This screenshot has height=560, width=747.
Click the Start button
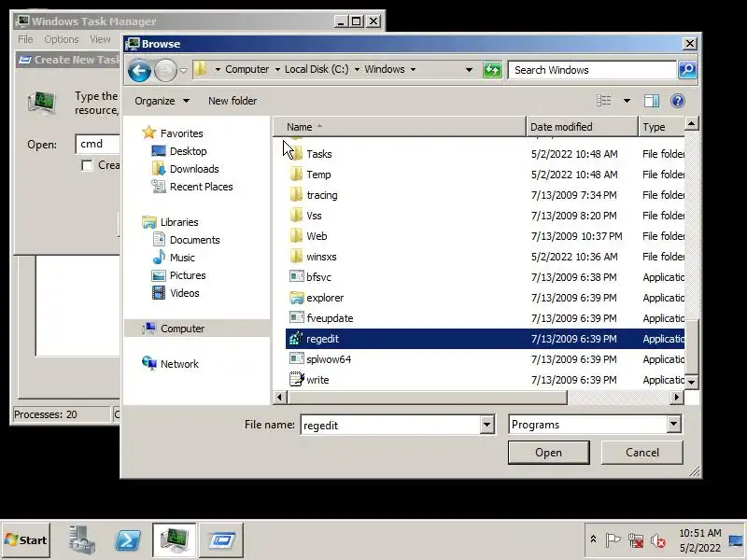tap(26, 540)
